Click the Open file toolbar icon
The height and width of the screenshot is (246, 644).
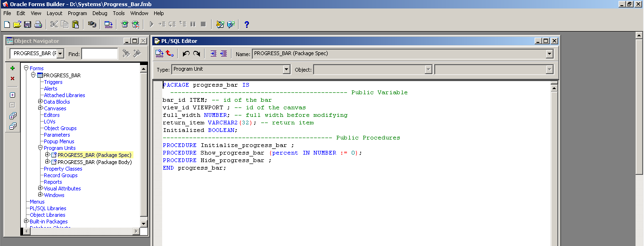coord(17,24)
